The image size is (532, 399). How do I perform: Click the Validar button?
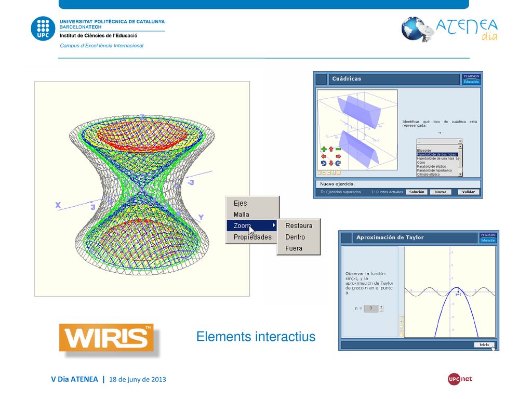click(468, 192)
